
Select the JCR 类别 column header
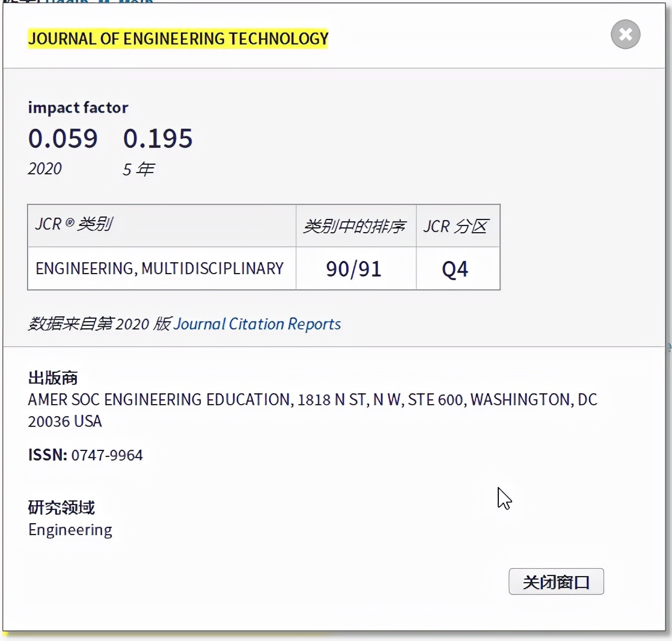click(75, 225)
